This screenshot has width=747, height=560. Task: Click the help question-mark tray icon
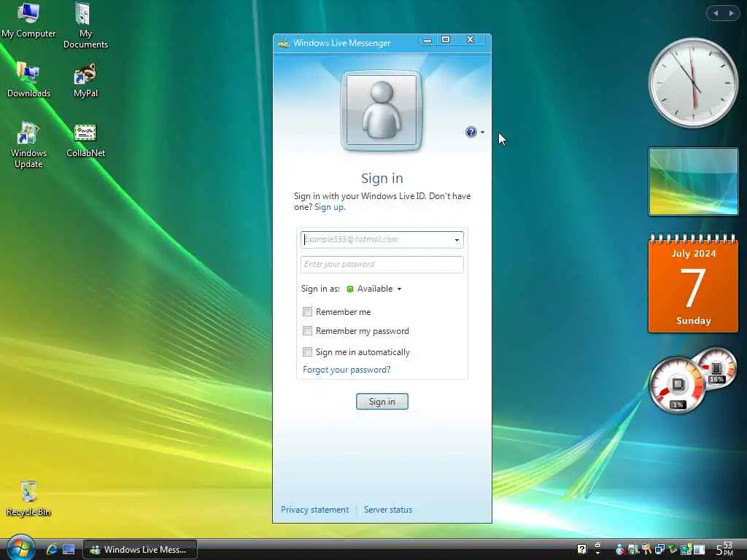click(x=581, y=550)
